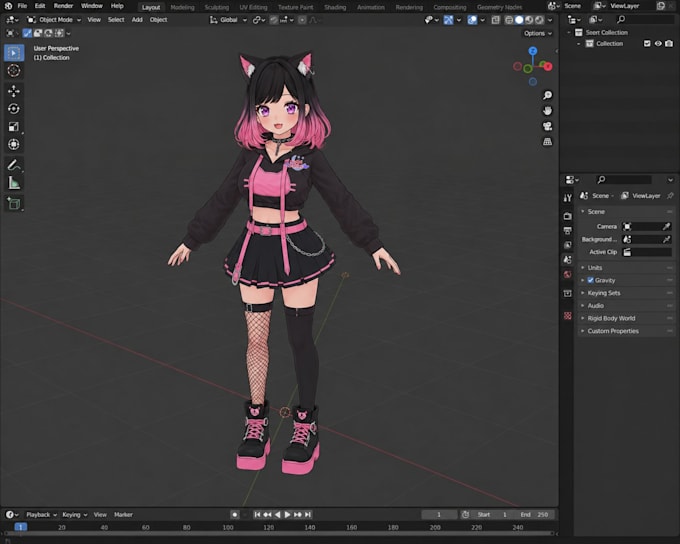Switch to material preview shading

pos(529,20)
